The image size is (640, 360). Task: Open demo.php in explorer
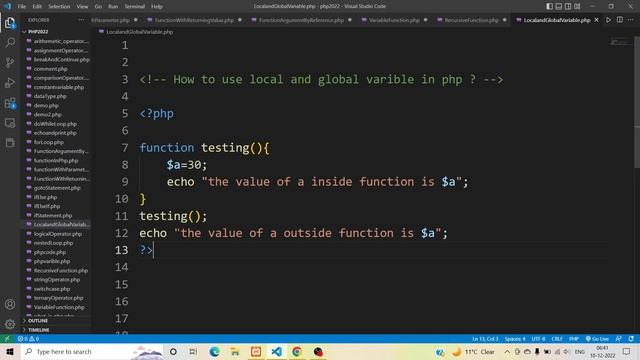[46, 105]
